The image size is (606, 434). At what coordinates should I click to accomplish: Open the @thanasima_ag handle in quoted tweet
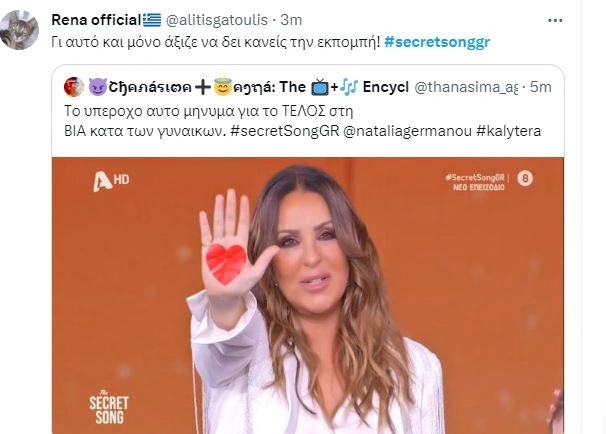tap(466, 87)
